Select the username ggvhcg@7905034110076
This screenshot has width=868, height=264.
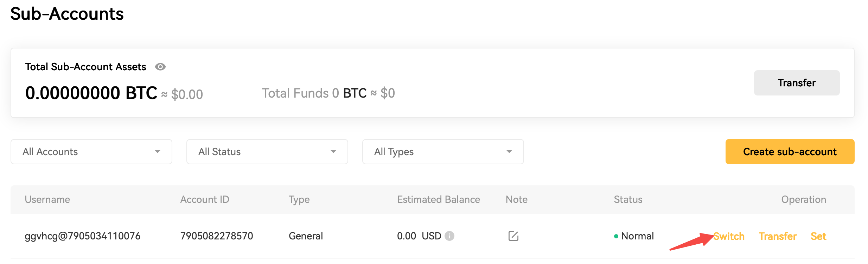click(83, 236)
